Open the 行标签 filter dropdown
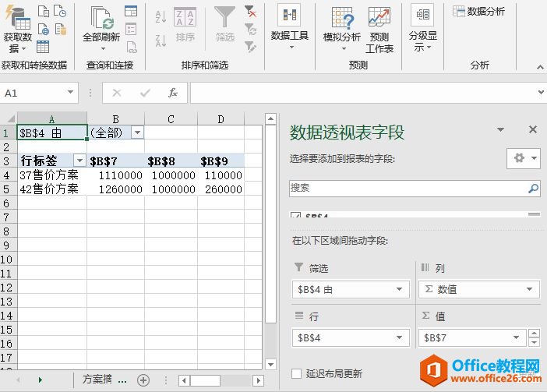Screen dimensions: 547x392 coord(79,161)
